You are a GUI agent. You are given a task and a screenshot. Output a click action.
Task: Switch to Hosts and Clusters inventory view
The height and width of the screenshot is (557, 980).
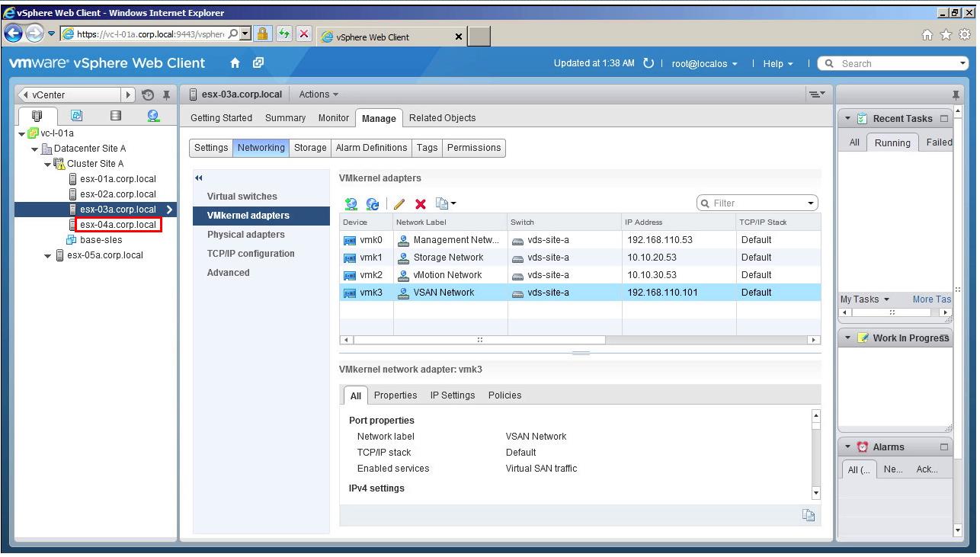click(38, 116)
